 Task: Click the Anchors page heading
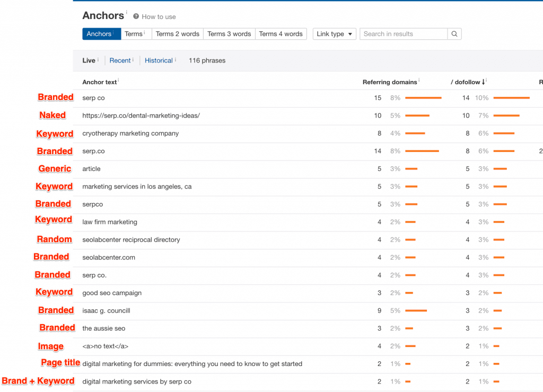click(103, 15)
